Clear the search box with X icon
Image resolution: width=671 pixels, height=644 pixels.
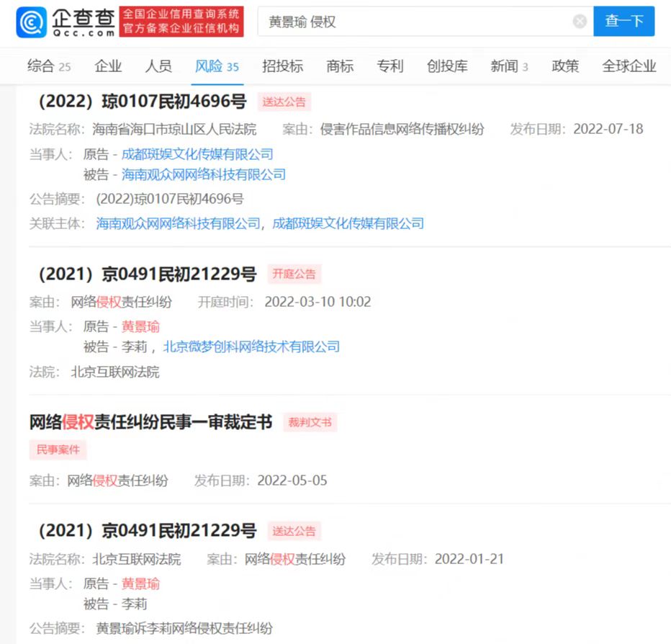[x=580, y=21]
